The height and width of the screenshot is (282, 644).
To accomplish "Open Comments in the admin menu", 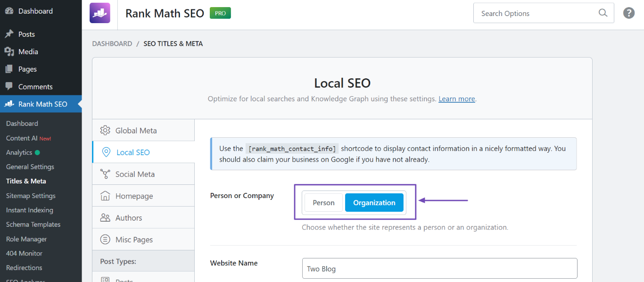I will [x=41, y=86].
